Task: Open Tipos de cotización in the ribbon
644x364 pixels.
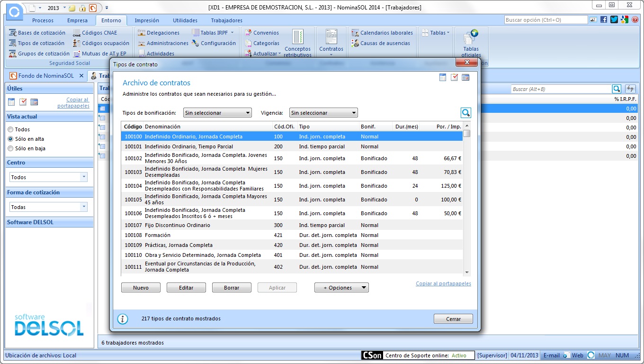Action: tap(37, 43)
